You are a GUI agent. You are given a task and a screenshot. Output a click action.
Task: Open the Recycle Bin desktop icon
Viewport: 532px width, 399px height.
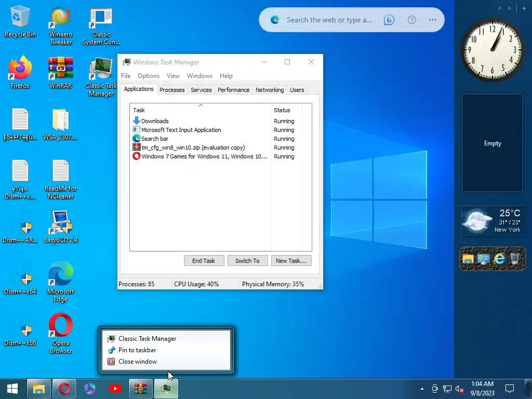[20, 22]
